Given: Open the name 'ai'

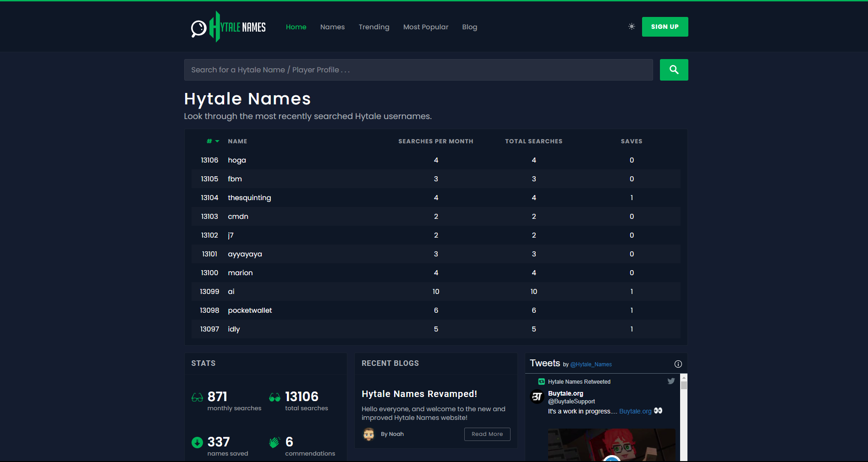Looking at the screenshot, I should (x=231, y=291).
